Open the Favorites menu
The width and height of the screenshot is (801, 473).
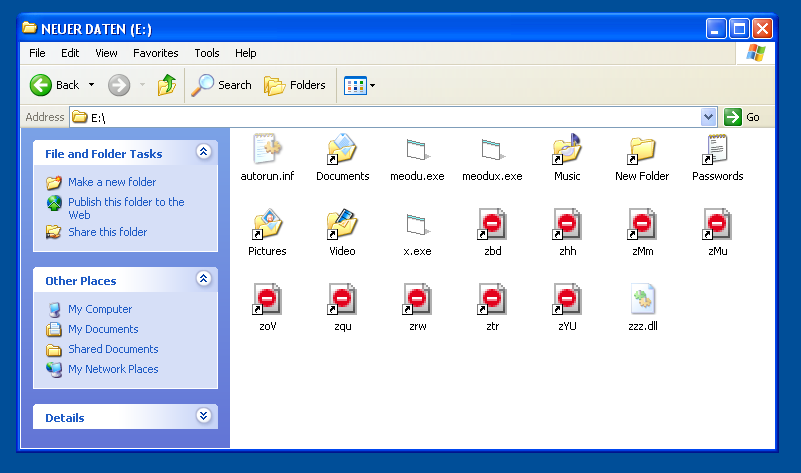[x=156, y=53]
